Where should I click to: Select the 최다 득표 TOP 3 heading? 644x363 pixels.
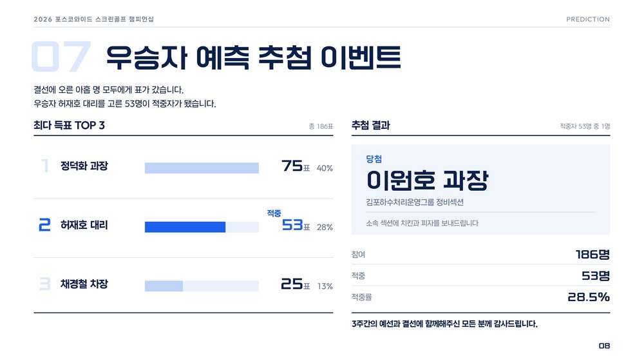[69, 125]
